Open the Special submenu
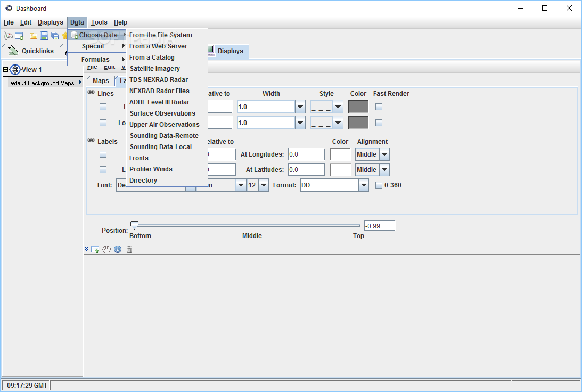582x392 pixels. click(97, 46)
